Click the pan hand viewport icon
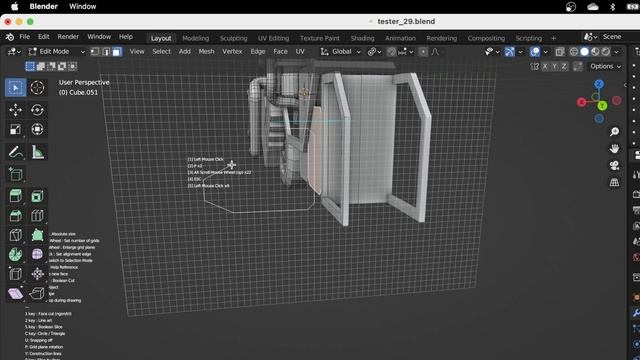This screenshot has width=640, height=360. coord(614,149)
